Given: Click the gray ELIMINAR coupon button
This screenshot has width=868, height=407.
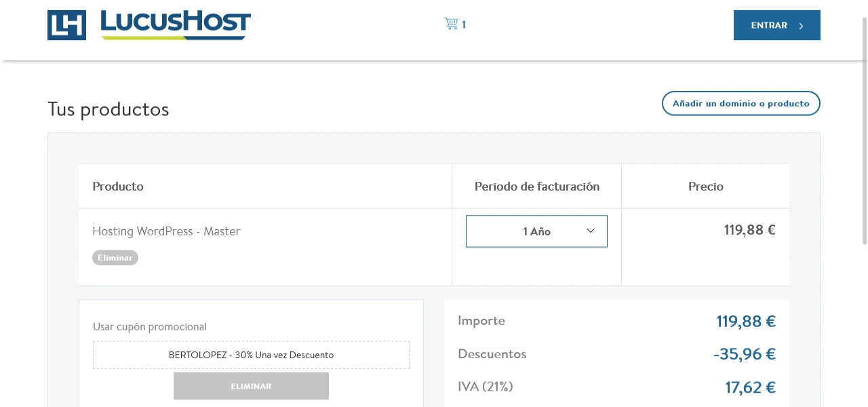Looking at the screenshot, I should pyautogui.click(x=251, y=386).
